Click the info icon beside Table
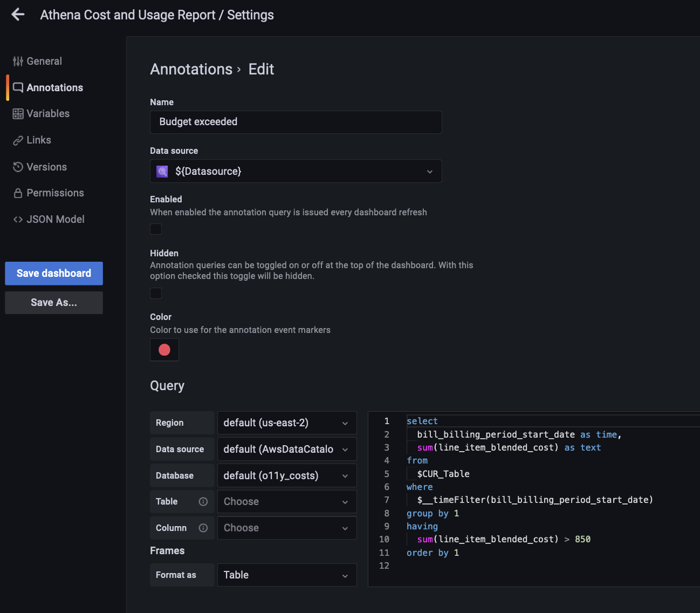 coord(203,502)
